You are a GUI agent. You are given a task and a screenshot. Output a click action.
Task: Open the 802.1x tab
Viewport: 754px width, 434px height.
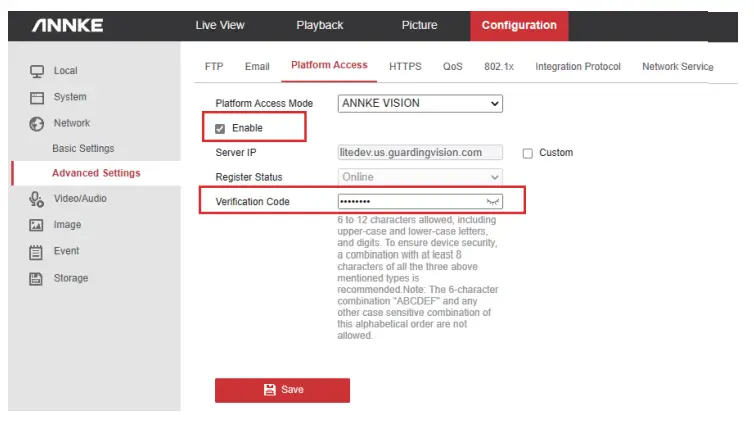coord(499,66)
